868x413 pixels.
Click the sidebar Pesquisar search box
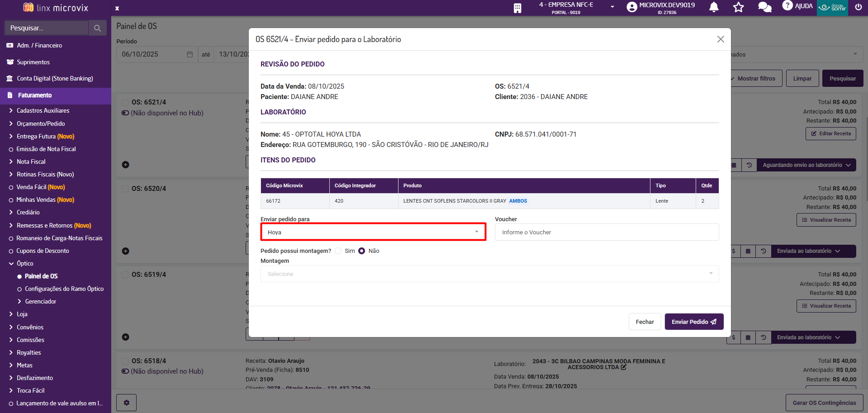coord(47,28)
